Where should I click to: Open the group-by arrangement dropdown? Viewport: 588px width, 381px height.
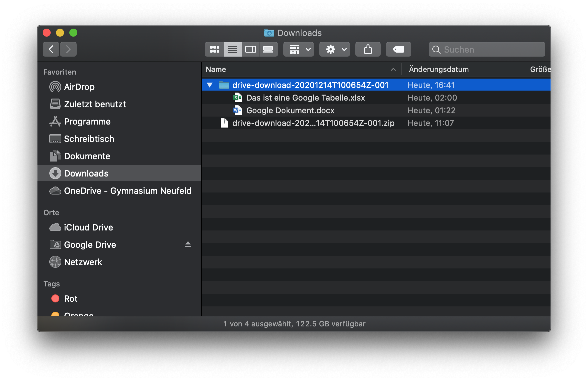(299, 49)
